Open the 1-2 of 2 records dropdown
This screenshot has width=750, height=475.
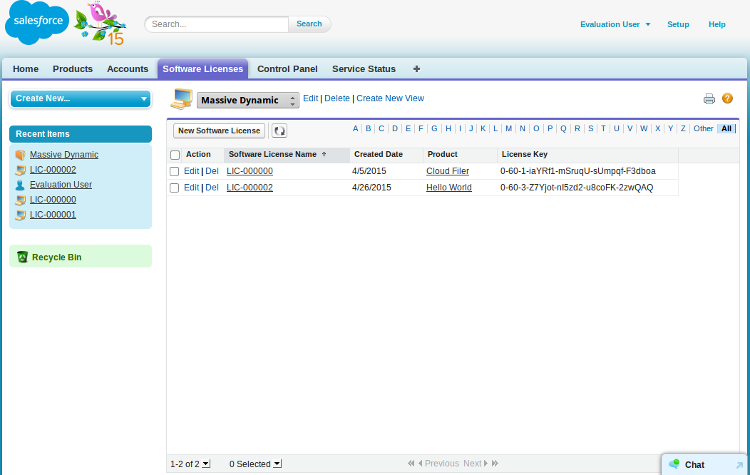(x=206, y=464)
